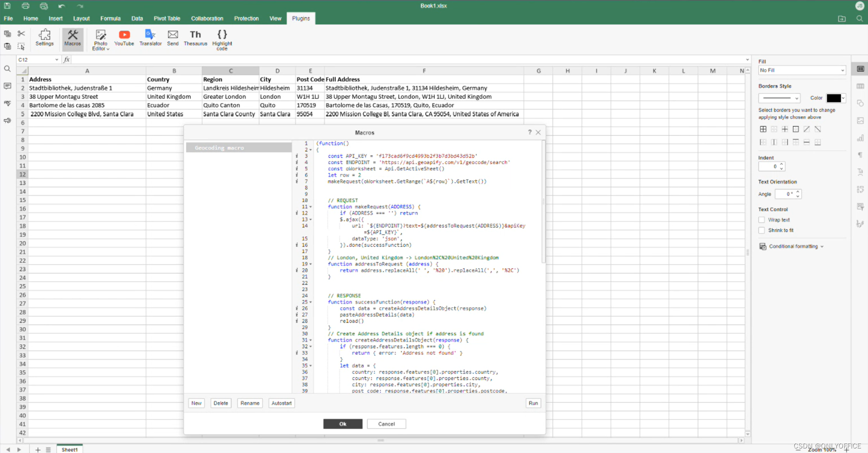Image resolution: width=868 pixels, height=453 pixels.
Task: Click the macro code editor scrollbar
Action: (x=543, y=202)
